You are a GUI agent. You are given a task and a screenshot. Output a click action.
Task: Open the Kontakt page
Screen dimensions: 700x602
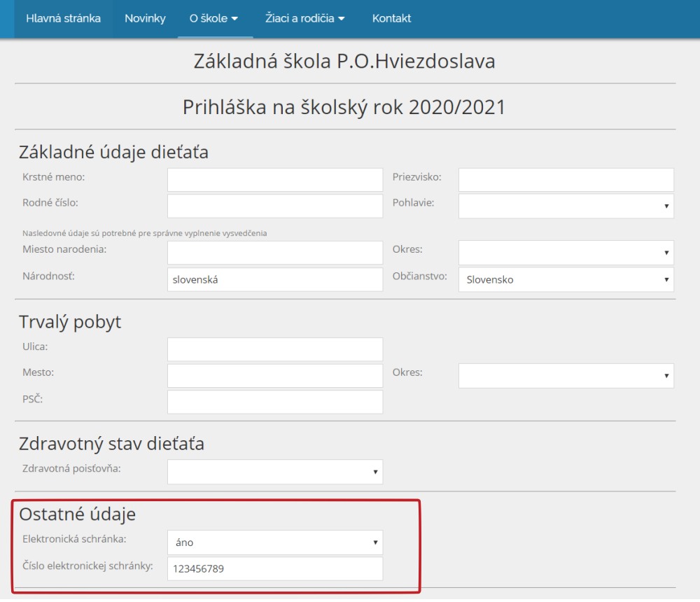tap(391, 18)
